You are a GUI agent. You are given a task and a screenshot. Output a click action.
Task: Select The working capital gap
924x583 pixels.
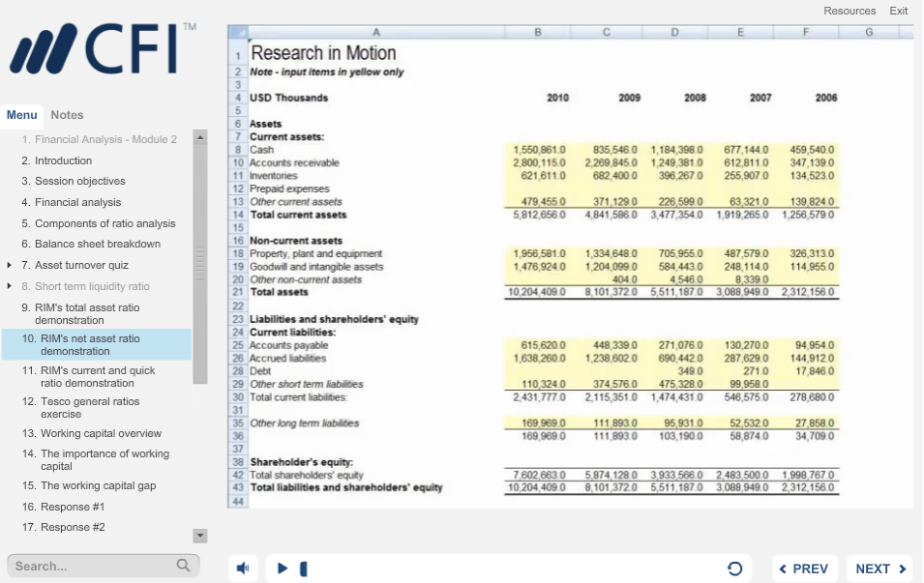(89, 485)
